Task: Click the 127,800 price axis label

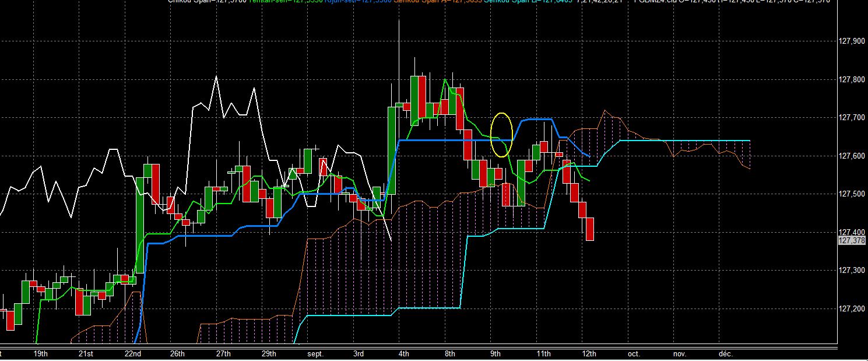Action: (x=852, y=79)
